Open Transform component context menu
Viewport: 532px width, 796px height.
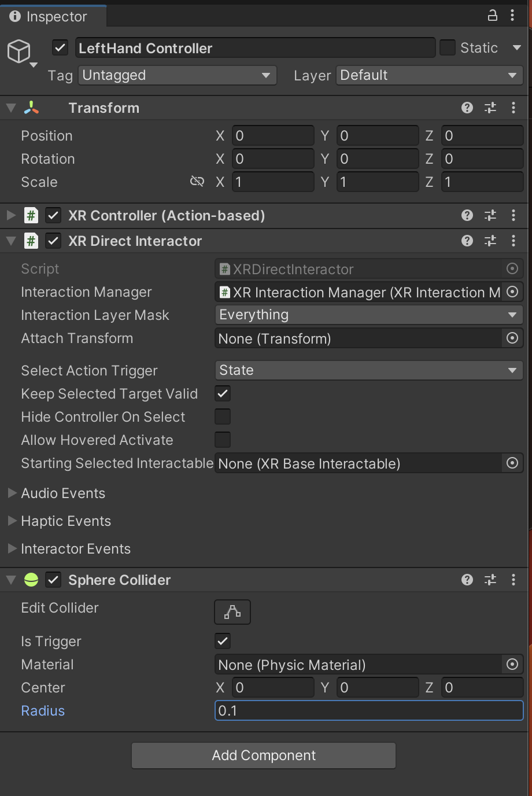[513, 108]
